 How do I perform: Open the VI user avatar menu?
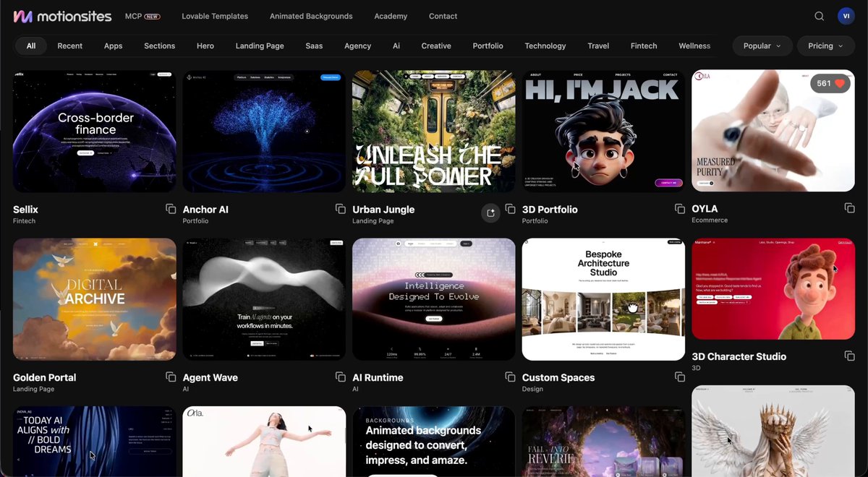[846, 16]
